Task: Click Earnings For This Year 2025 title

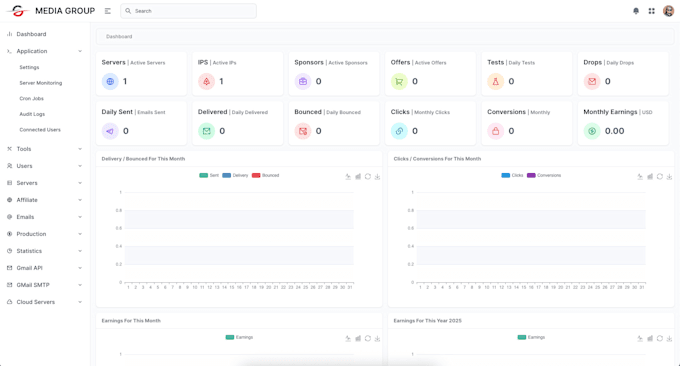Action: (x=427, y=320)
